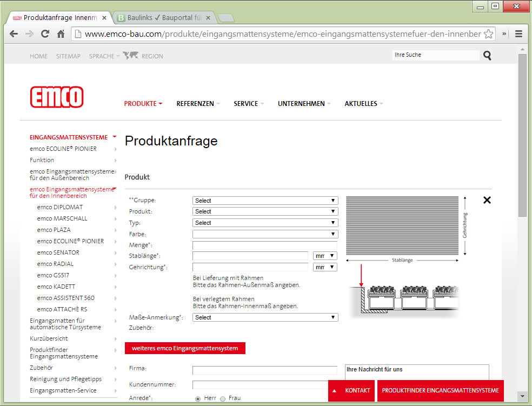Viewport: 532px width, 406px height.
Task: Open the SPRACHE language dropdown
Action: [104, 56]
